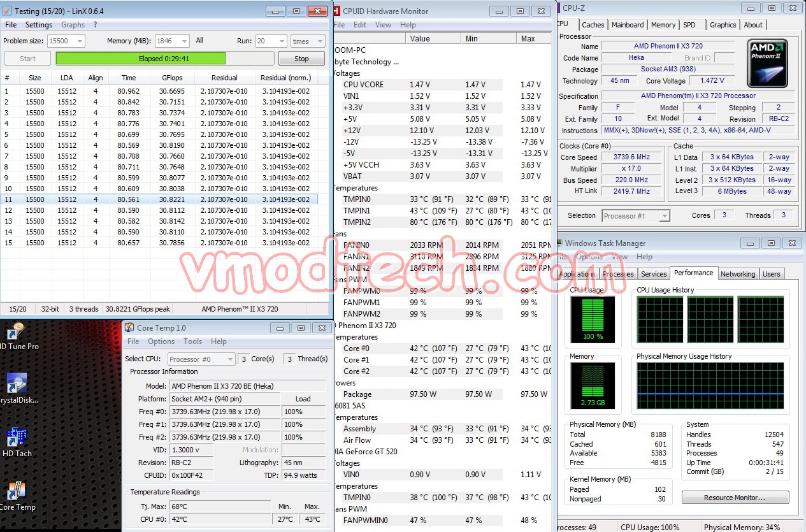Switch to the Users tab in Task Manager

coord(772,274)
